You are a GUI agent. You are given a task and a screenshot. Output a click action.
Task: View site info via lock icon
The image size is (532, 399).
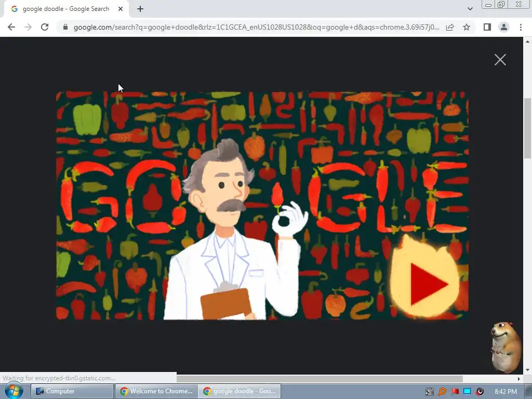(65, 27)
